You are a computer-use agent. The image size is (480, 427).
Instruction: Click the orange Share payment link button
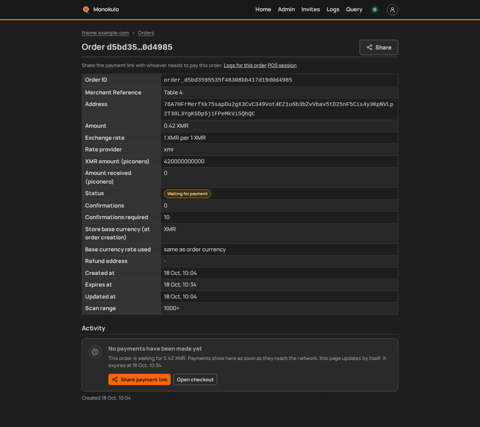(x=139, y=379)
